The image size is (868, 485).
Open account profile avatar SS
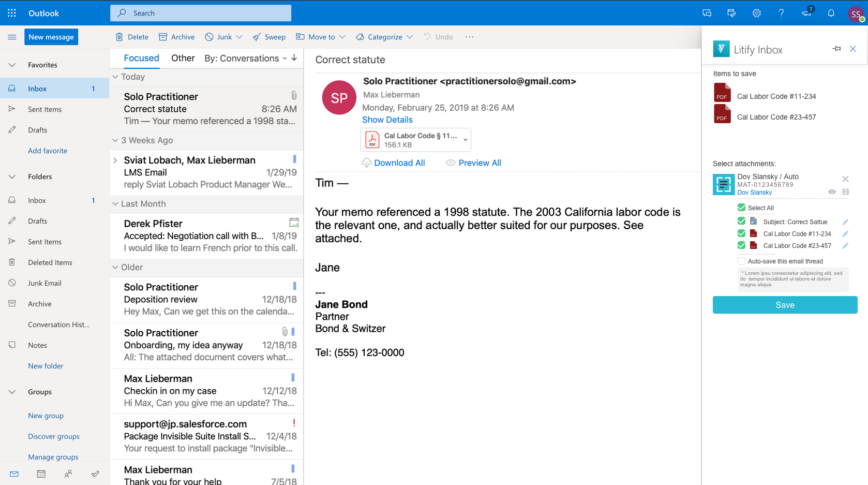point(856,14)
